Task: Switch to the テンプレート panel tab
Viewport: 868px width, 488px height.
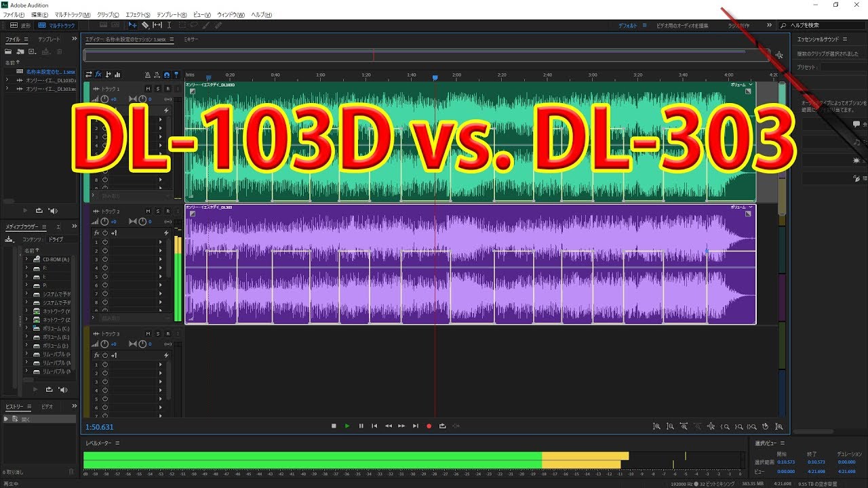Action: [x=49, y=39]
